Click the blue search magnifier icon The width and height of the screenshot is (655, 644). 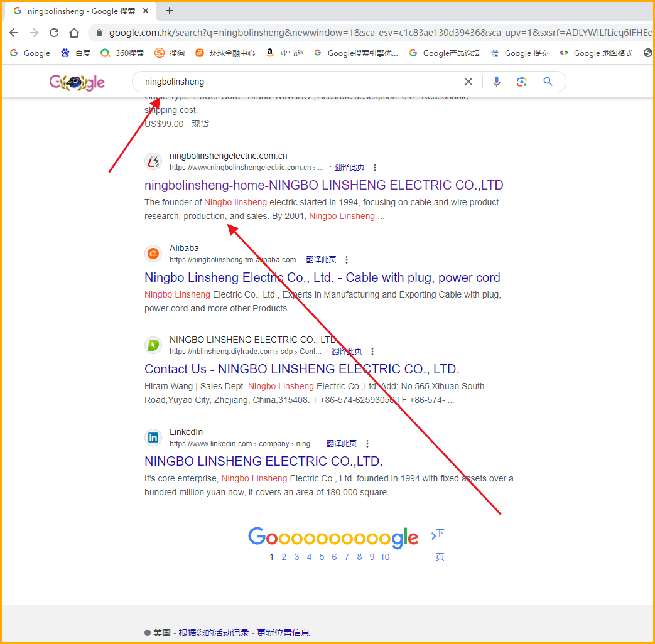tap(548, 82)
